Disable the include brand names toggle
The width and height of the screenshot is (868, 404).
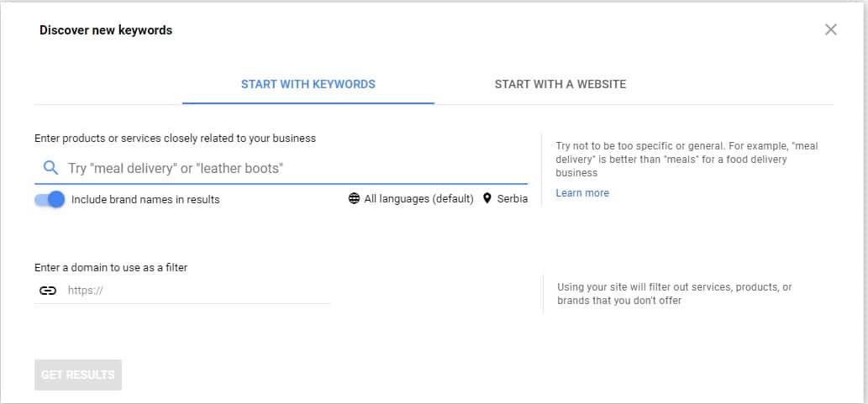50,199
